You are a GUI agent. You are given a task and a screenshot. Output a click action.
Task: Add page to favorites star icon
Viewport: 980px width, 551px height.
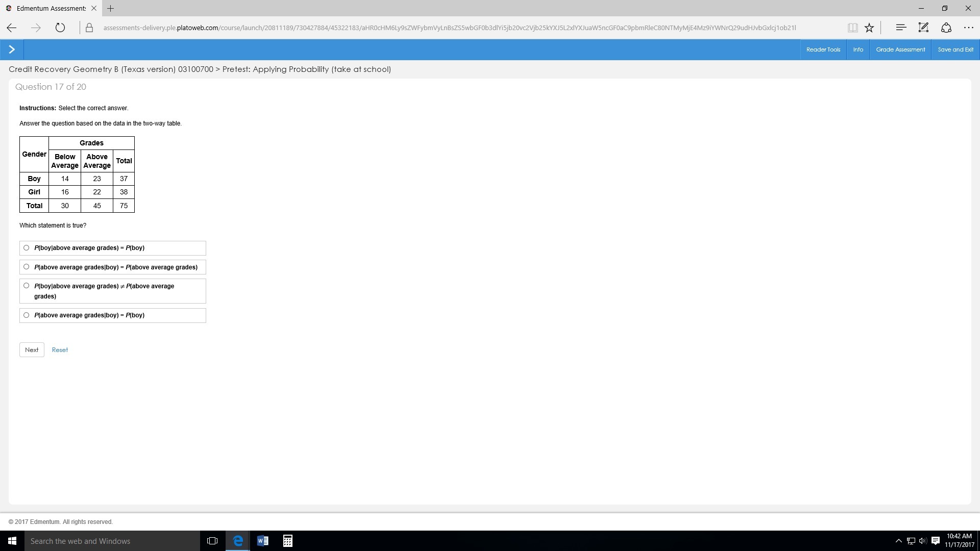869,28
